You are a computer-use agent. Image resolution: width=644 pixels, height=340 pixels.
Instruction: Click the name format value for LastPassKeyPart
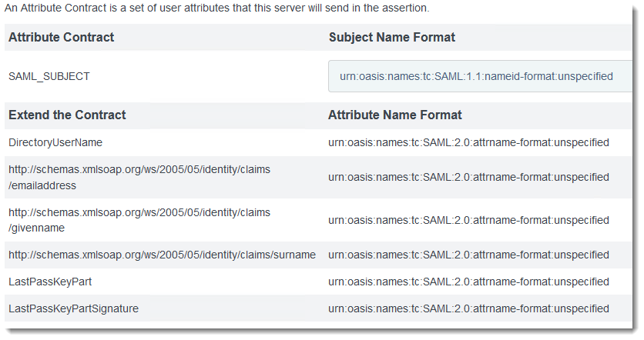tap(468, 282)
